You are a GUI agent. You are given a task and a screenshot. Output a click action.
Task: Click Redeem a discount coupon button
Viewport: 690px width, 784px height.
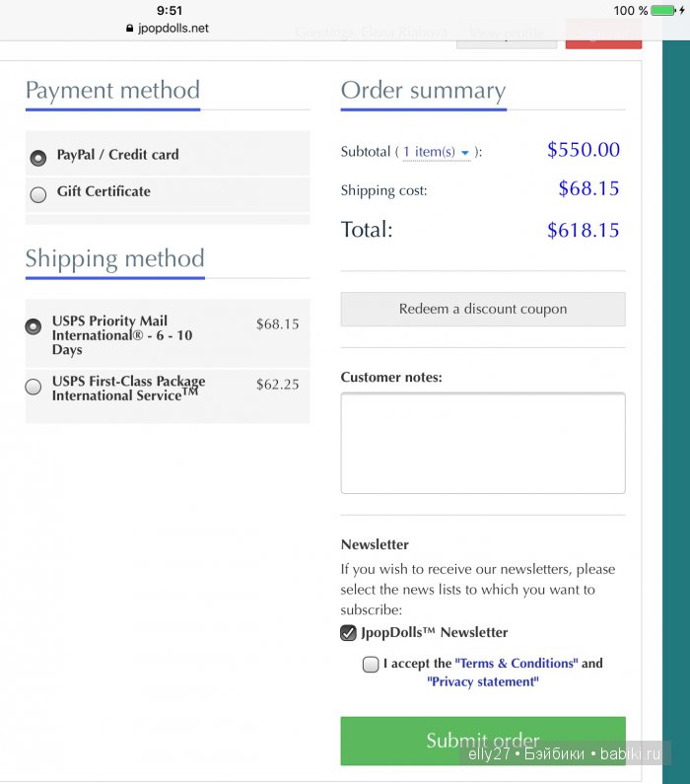[483, 309]
